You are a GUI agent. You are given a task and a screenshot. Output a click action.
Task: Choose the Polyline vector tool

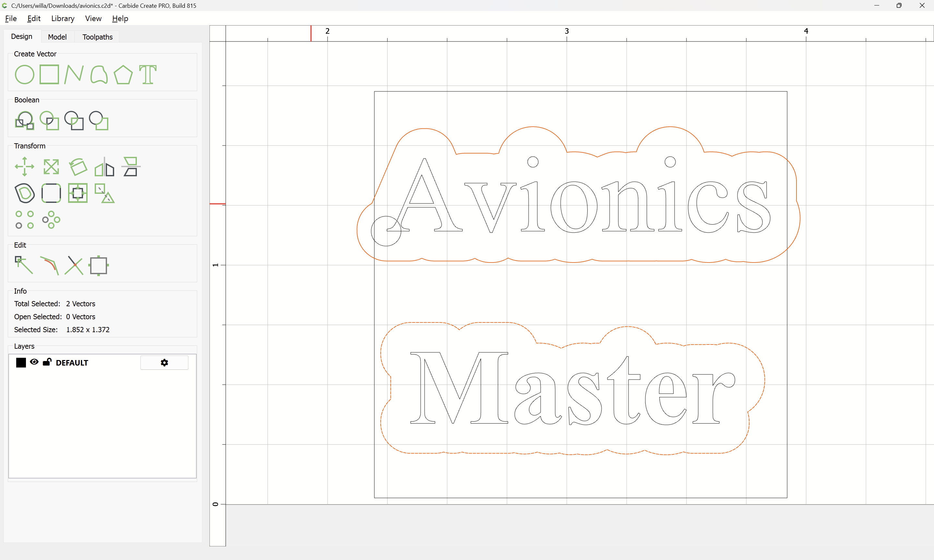pos(74,74)
